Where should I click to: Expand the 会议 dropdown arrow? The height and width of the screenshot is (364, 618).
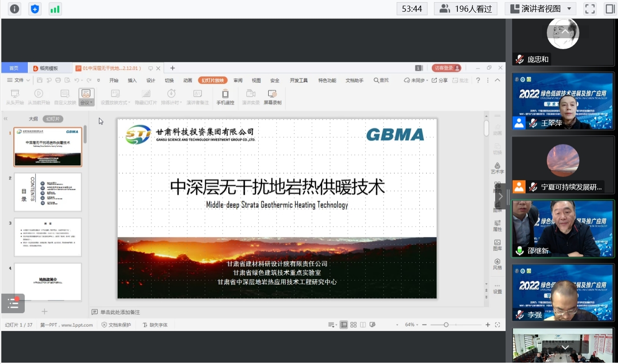[91, 102]
